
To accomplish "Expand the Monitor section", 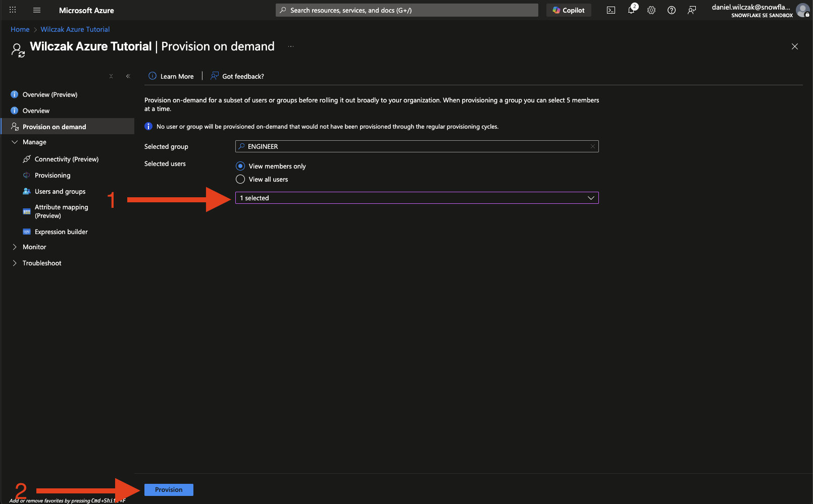I will point(15,247).
